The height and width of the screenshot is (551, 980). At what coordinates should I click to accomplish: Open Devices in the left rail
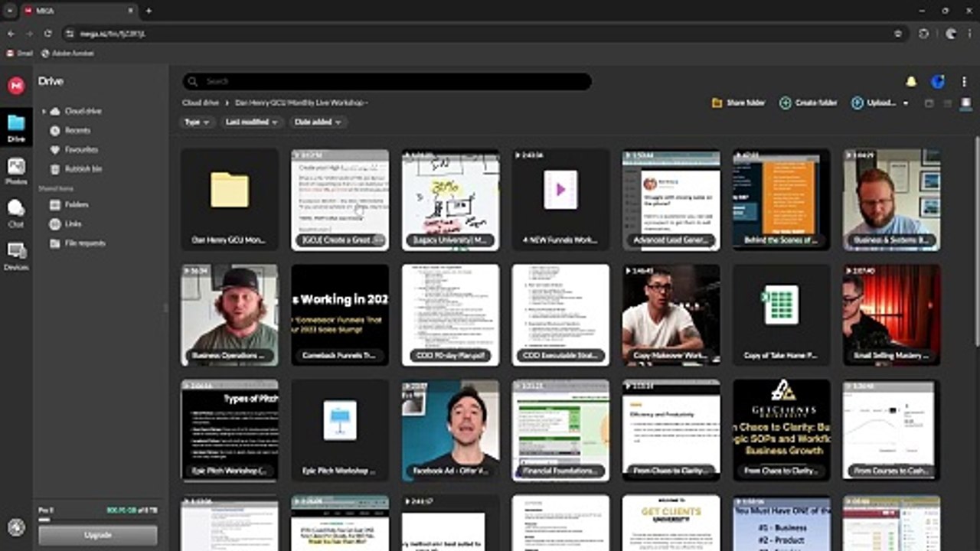tap(16, 256)
